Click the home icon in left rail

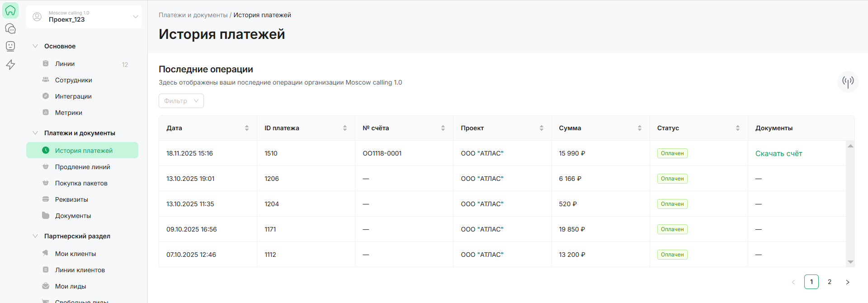tap(10, 10)
